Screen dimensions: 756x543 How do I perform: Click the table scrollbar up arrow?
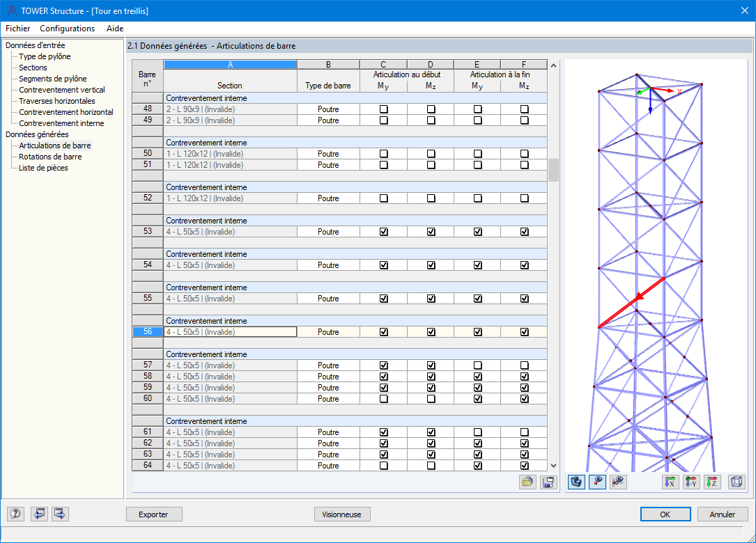[553, 65]
